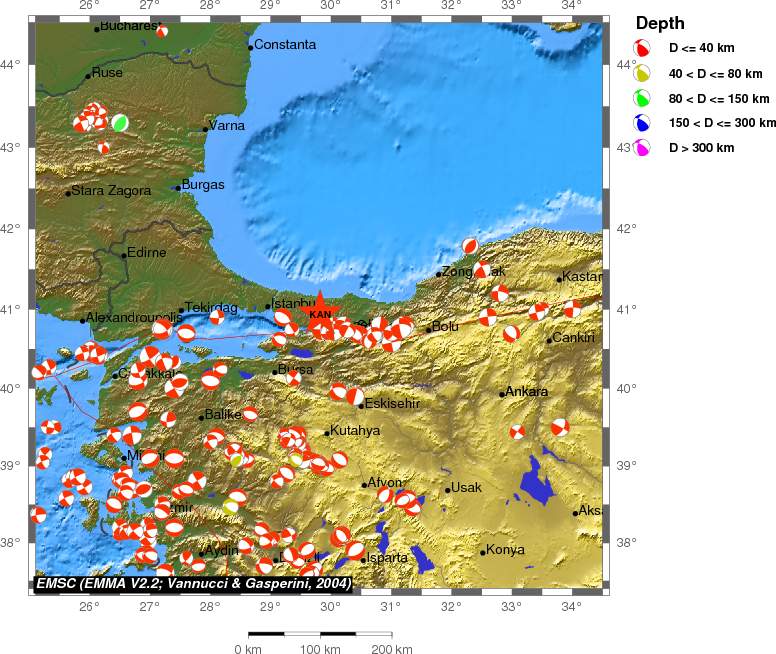Viewport: 776px width, 654px height.
Task: Select the magenta D > 300 km legend symbol
Action: pyautogui.click(x=642, y=148)
